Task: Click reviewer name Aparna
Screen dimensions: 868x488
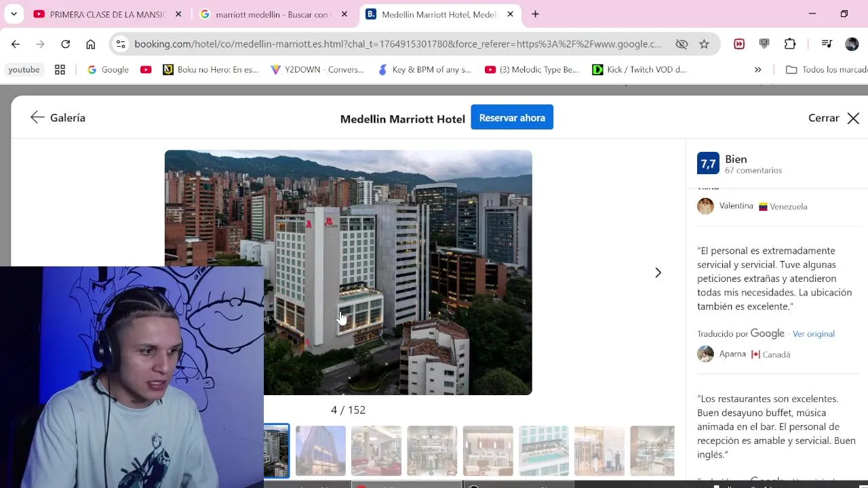Action: coord(732,354)
